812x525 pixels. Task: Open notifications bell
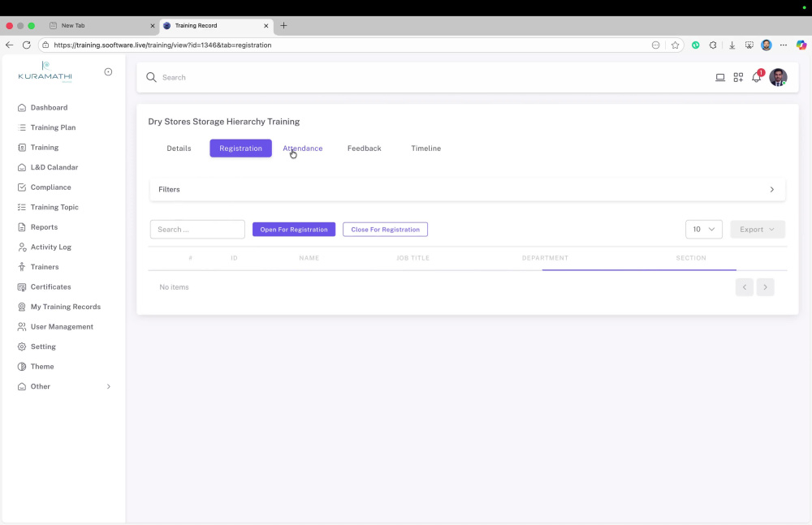coord(757,77)
